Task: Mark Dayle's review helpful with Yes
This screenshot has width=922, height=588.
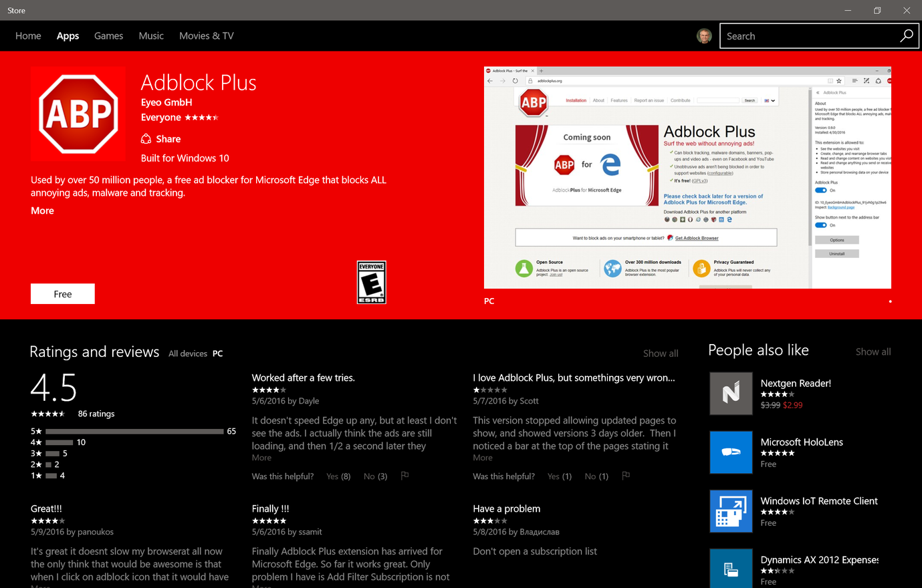Action: tap(338, 476)
